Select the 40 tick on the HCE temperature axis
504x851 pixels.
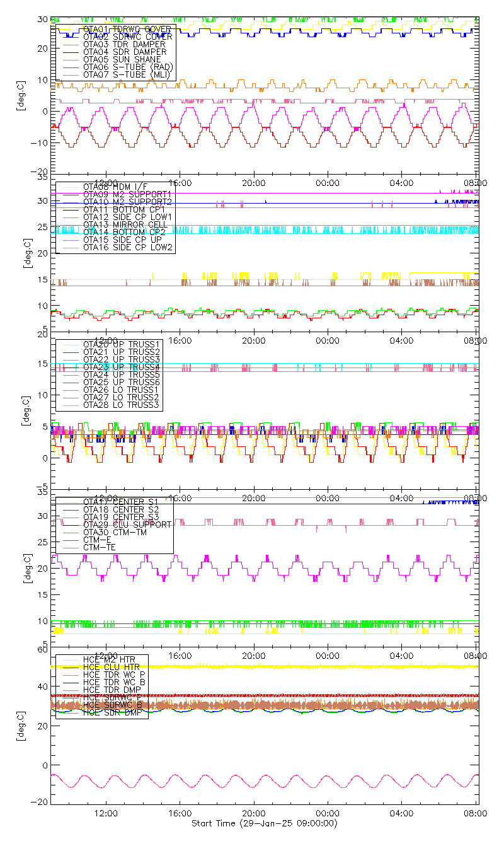click(42, 687)
